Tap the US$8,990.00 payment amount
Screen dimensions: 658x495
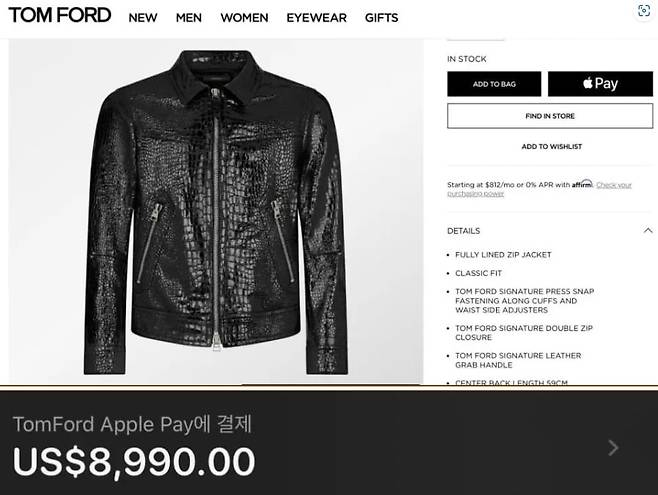[x=134, y=462]
